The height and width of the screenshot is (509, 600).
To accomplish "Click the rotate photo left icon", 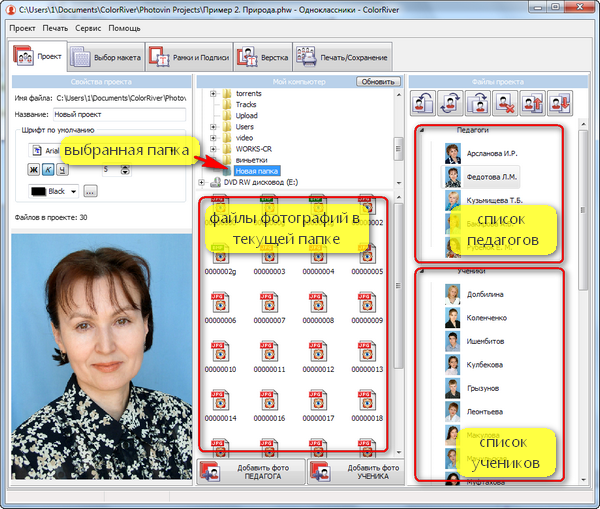I will click(423, 103).
